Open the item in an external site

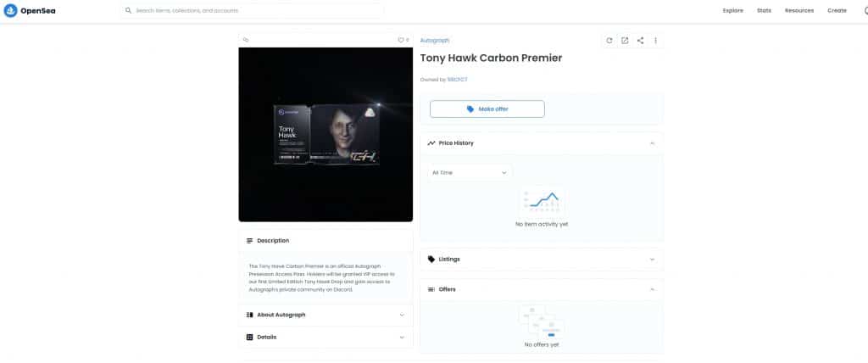click(625, 41)
